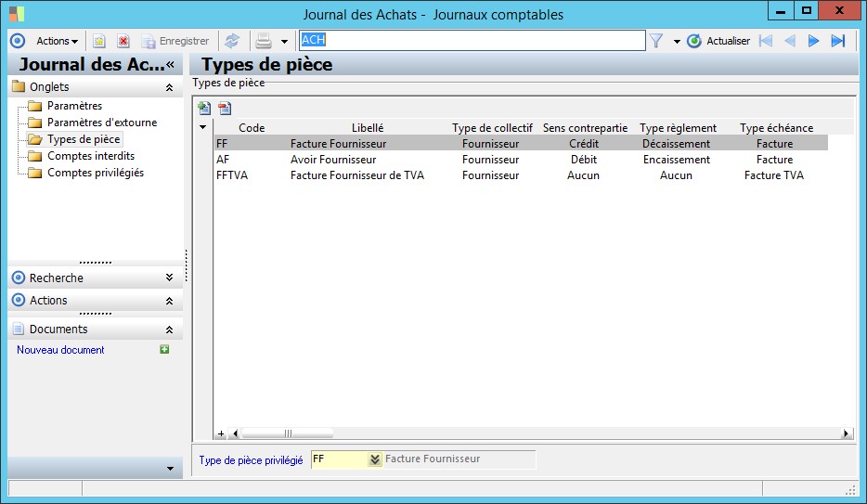Viewport: 867px width, 504px height.
Task: Click into the ACH search field
Action: tap(472, 40)
